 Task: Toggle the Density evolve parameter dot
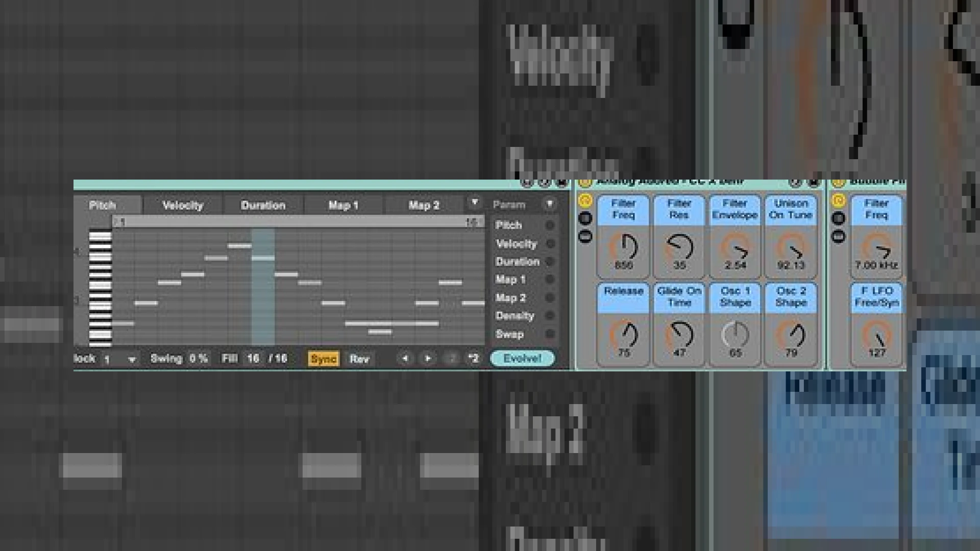550,316
